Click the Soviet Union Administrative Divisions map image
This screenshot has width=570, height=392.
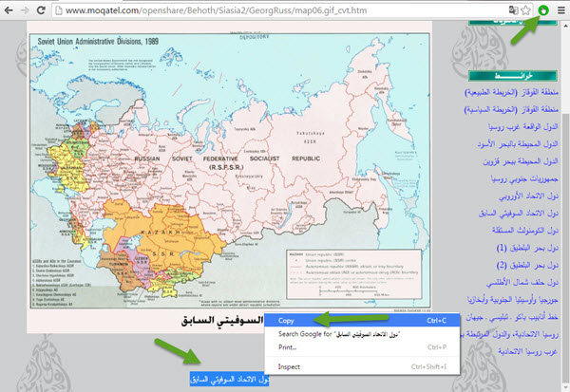coord(230,171)
